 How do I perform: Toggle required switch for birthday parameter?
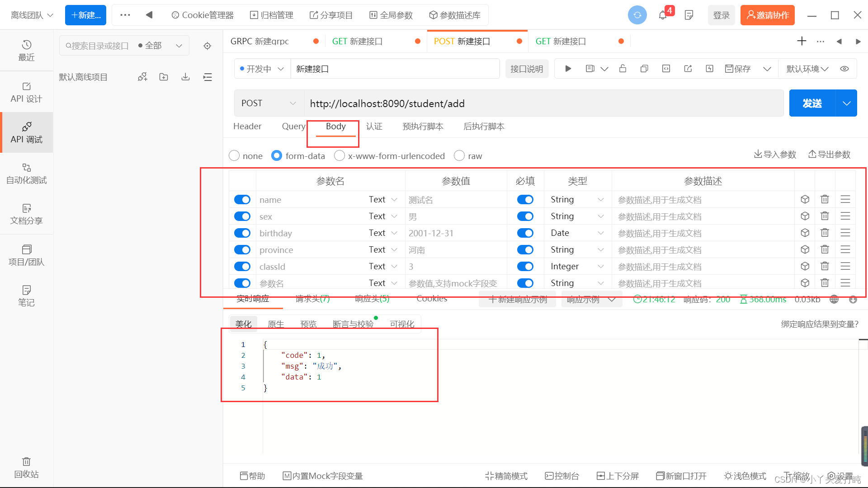pos(525,233)
